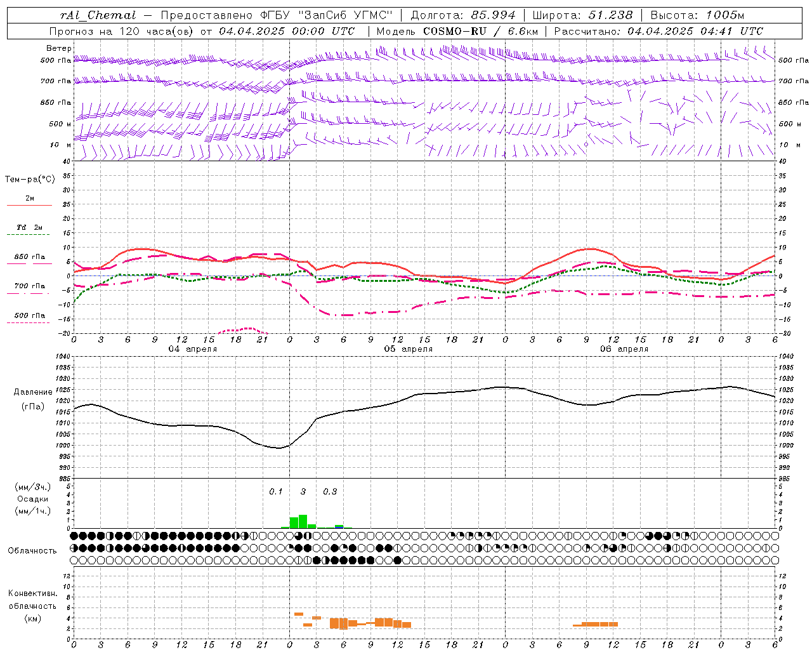Click the 05 апреля date label
Image resolution: width=812 pixels, height=650 pixels.
click(408, 349)
